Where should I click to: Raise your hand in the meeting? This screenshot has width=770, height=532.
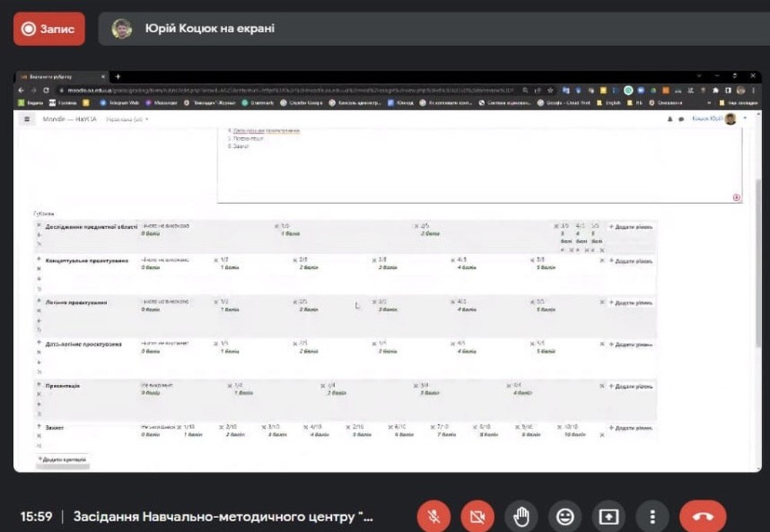[521, 516]
